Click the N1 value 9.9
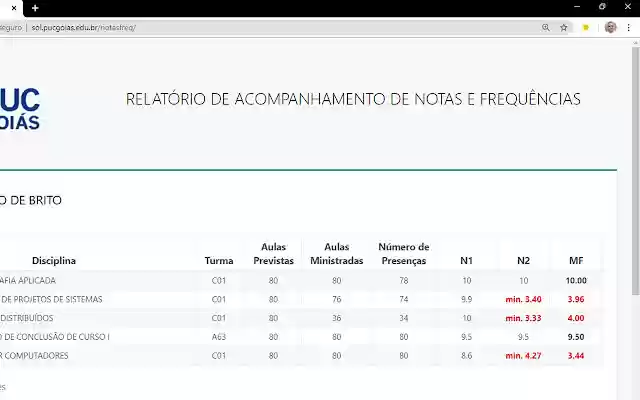Image resolution: width=640 pixels, height=400 pixels. pos(467,299)
